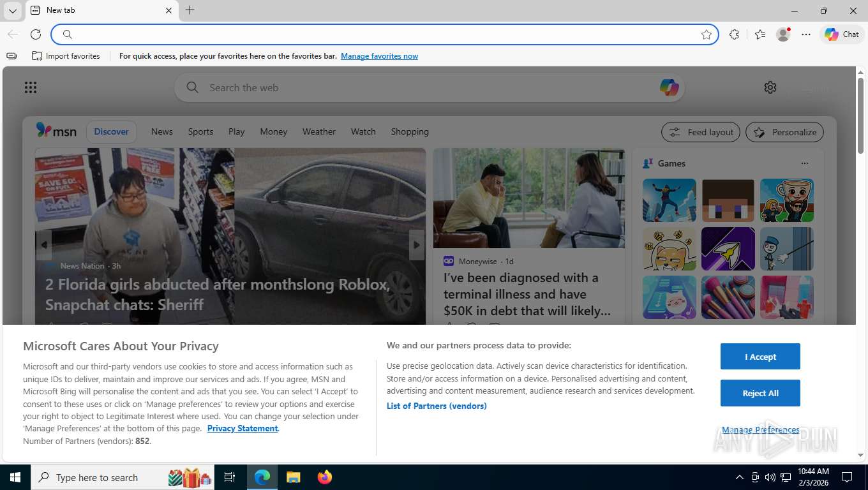Open the terminal illness debt headline
868x490 pixels.
(527, 294)
